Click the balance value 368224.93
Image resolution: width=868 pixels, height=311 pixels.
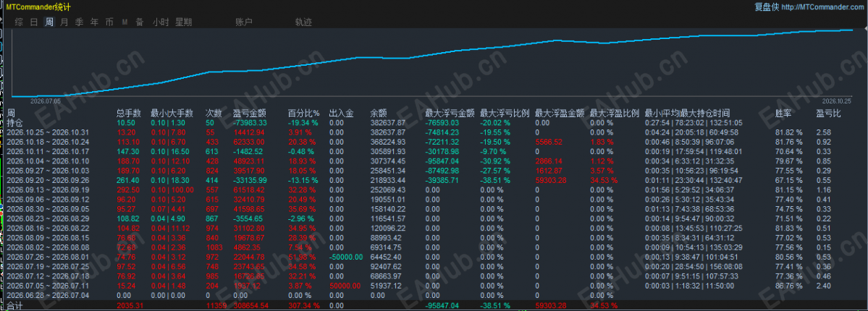pyautogui.click(x=388, y=142)
